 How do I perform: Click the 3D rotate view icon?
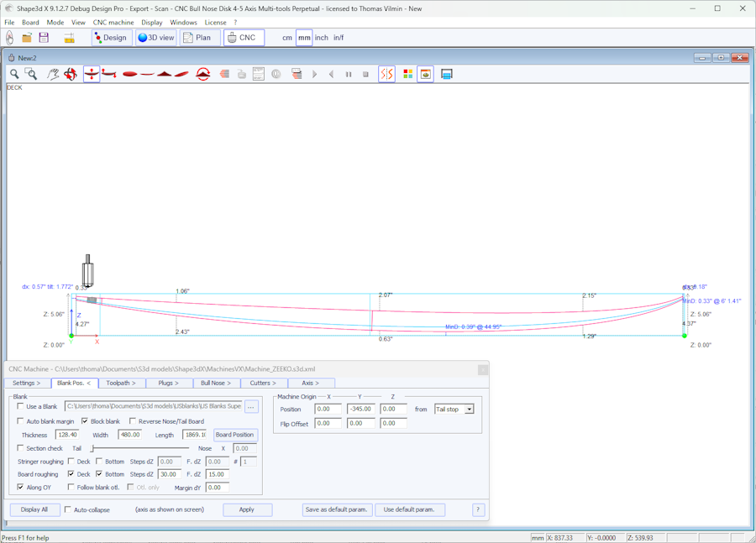(x=71, y=74)
